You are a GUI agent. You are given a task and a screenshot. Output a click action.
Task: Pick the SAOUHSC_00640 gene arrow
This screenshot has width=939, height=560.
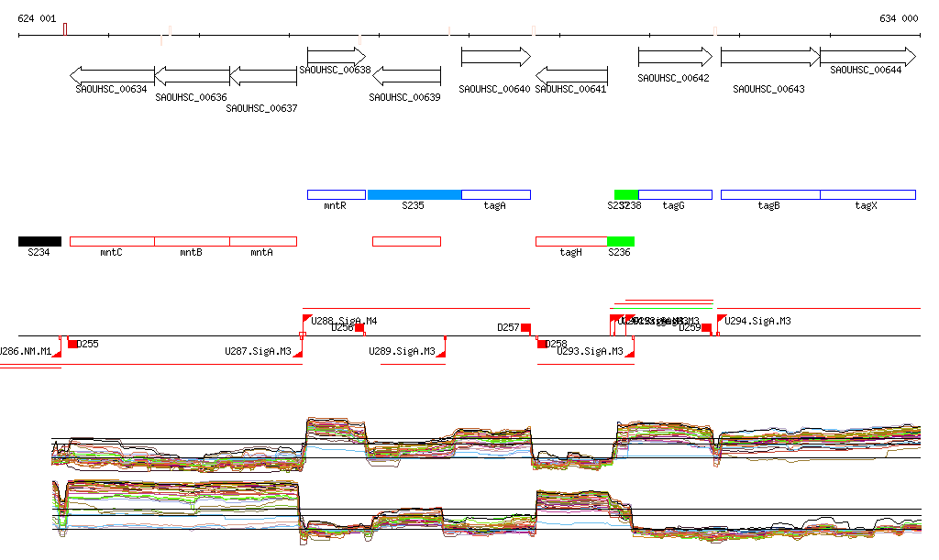point(496,57)
